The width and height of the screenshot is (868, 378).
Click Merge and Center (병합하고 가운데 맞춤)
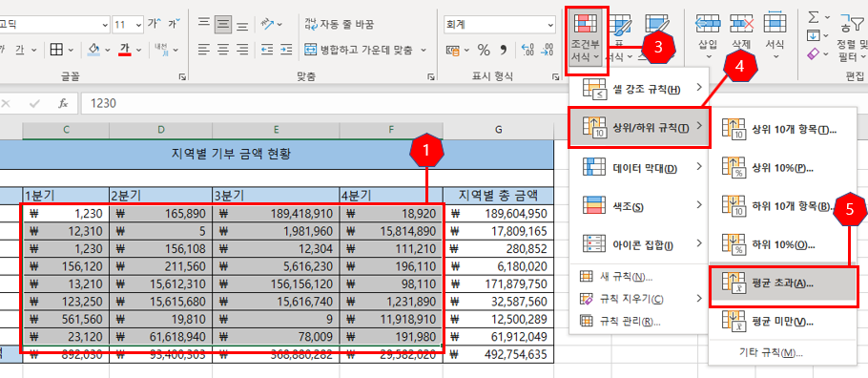click(x=359, y=50)
